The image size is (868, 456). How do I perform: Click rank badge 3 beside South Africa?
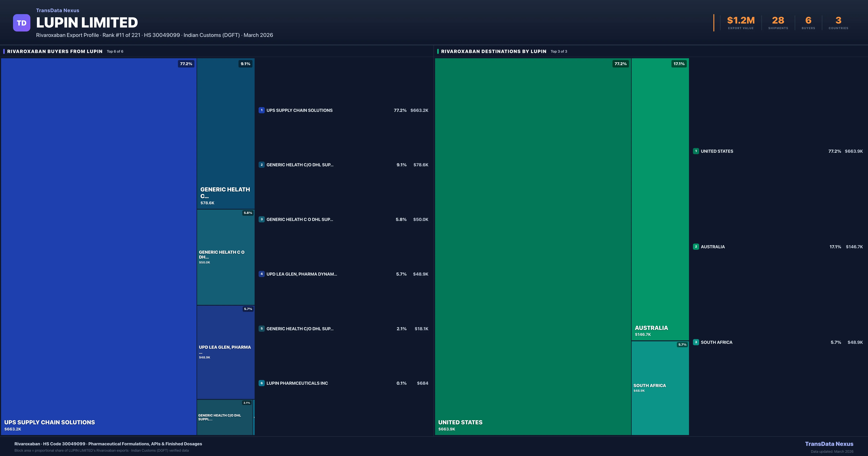[696, 342]
